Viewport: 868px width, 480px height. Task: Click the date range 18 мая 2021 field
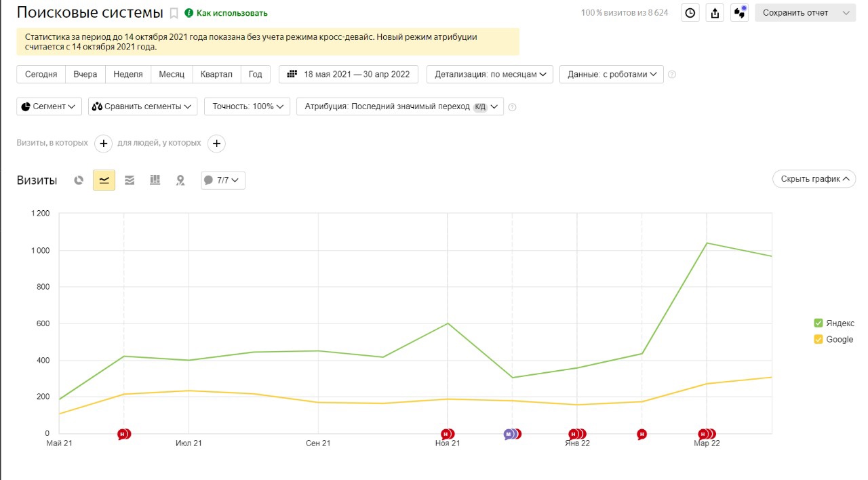tap(349, 75)
